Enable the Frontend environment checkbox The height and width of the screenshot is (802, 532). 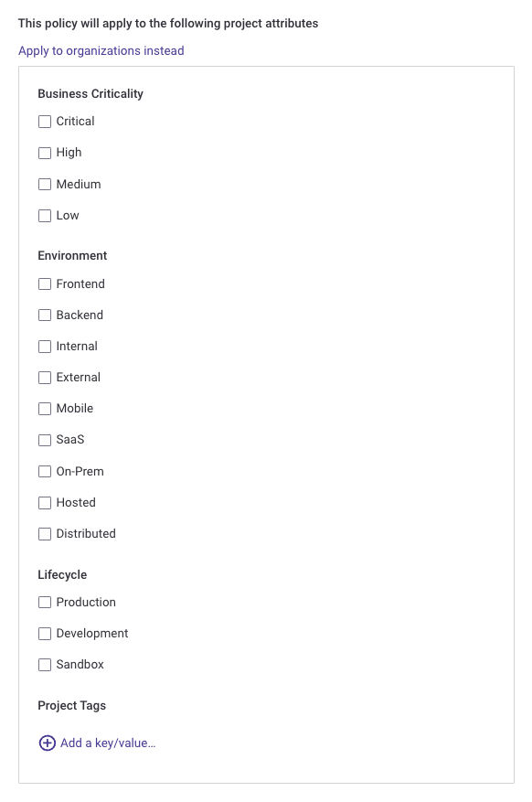point(45,283)
